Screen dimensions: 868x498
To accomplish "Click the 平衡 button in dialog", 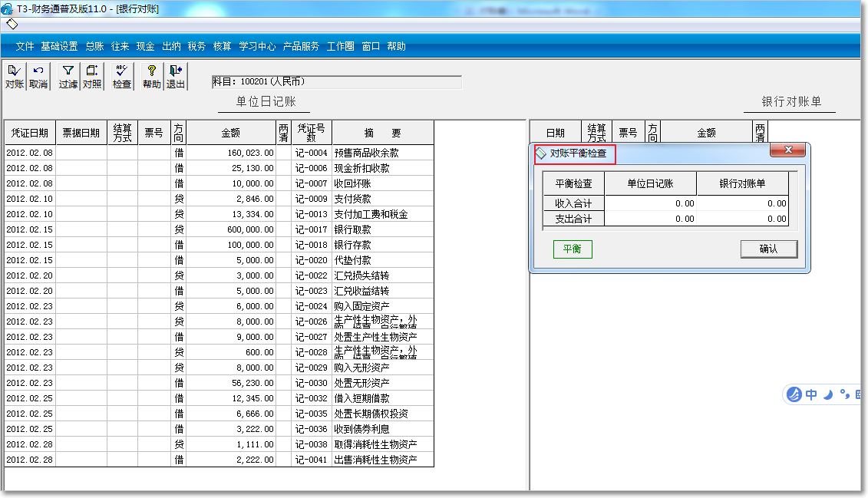I will pos(572,249).
